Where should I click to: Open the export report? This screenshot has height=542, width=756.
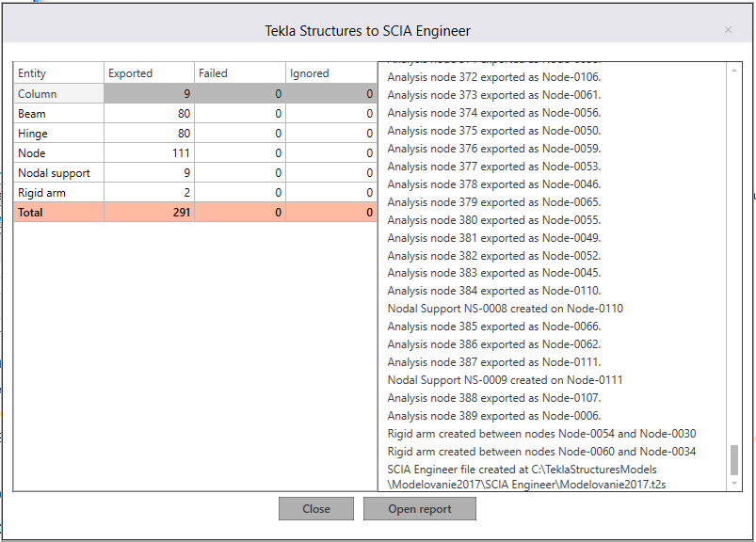click(x=420, y=509)
